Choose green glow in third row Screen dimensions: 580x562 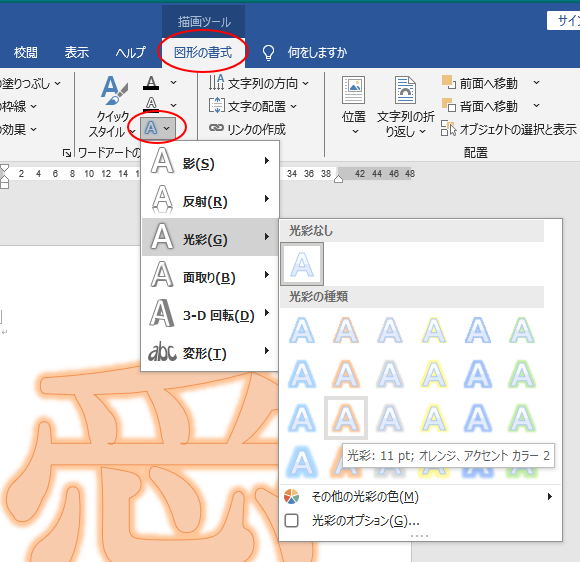point(522,418)
